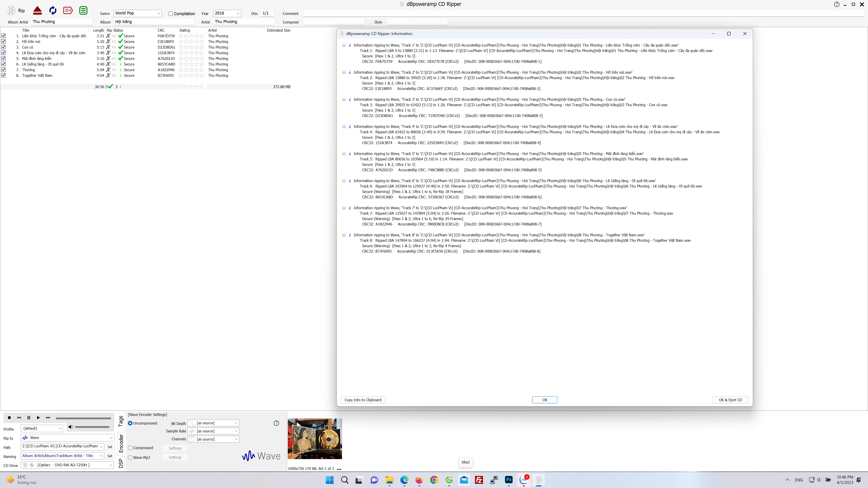Screen dimensions: 868x488
Task: Eject CD using the red triangle icon
Action: pyautogui.click(x=37, y=10)
